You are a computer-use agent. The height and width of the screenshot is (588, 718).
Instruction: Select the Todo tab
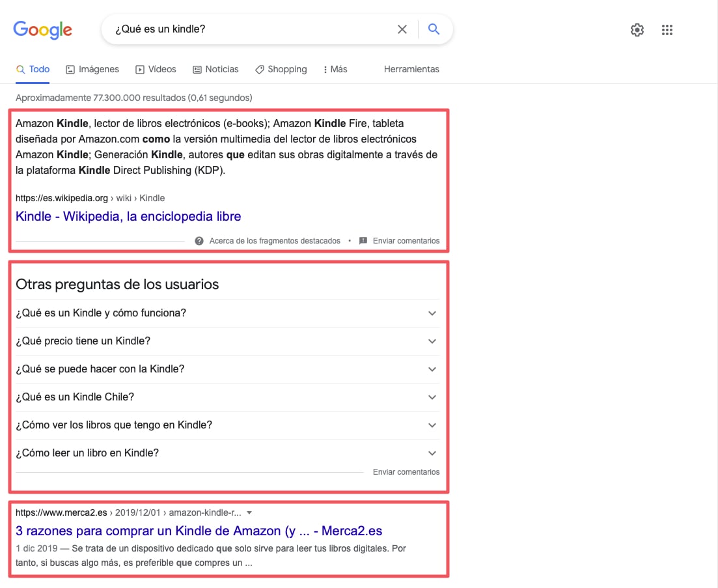pyautogui.click(x=33, y=69)
